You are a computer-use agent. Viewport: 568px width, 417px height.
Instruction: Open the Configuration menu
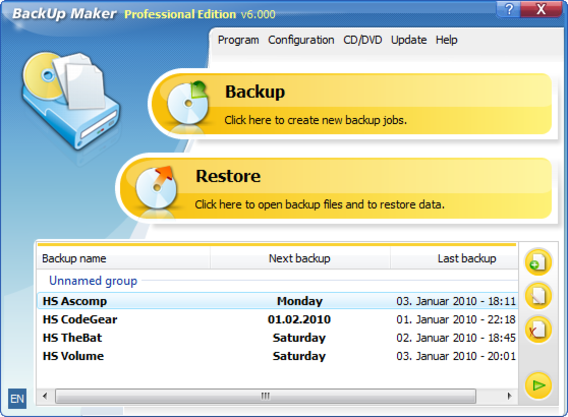point(301,40)
